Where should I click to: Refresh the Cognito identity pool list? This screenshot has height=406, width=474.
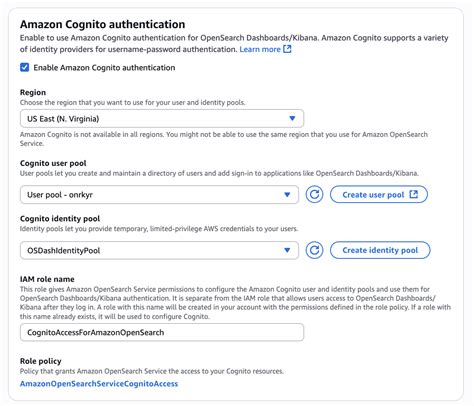(314, 250)
